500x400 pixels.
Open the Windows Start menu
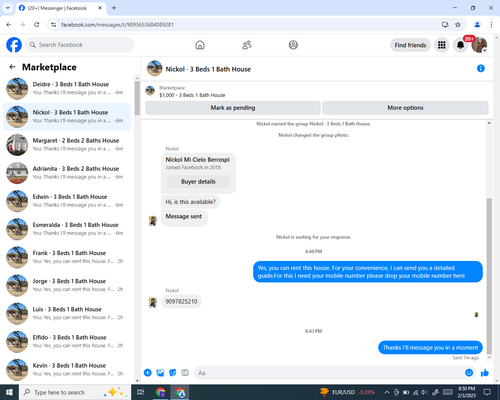pyautogui.click(x=9, y=392)
